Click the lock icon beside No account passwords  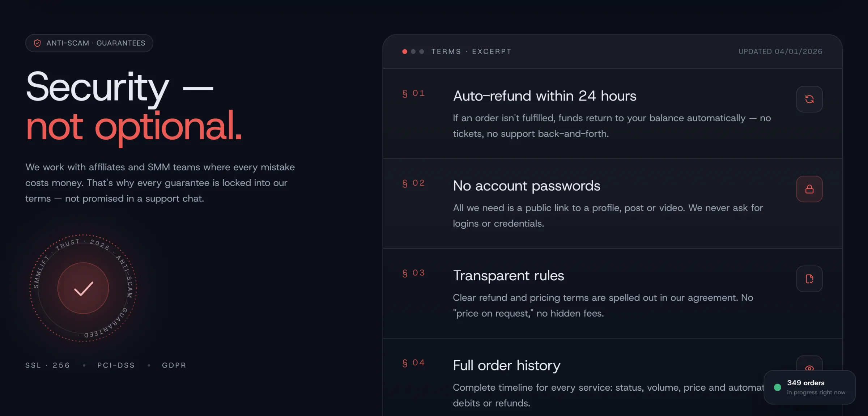tap(809, 189)
